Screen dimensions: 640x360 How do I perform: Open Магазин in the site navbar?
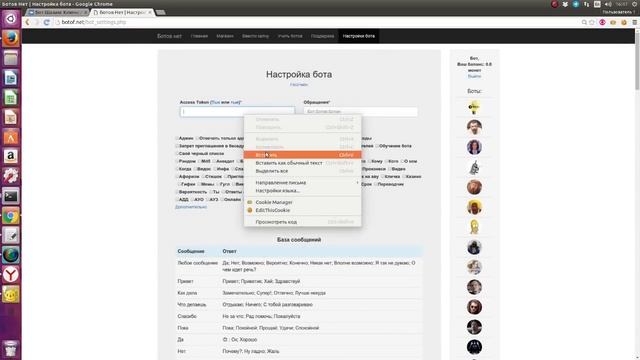225,36
